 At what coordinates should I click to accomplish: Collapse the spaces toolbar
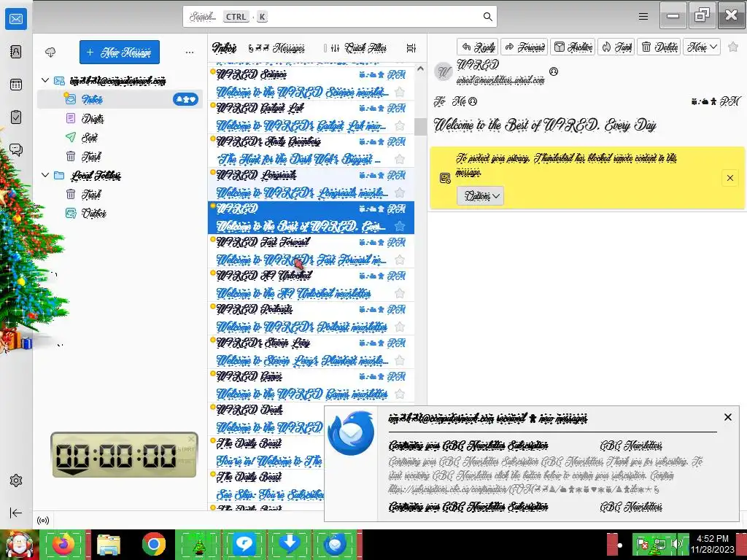(x=16, y=513)
